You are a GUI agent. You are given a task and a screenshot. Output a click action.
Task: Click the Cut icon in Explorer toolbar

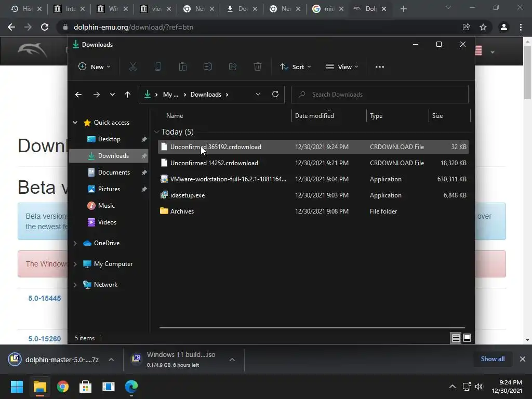click(132, 67)
